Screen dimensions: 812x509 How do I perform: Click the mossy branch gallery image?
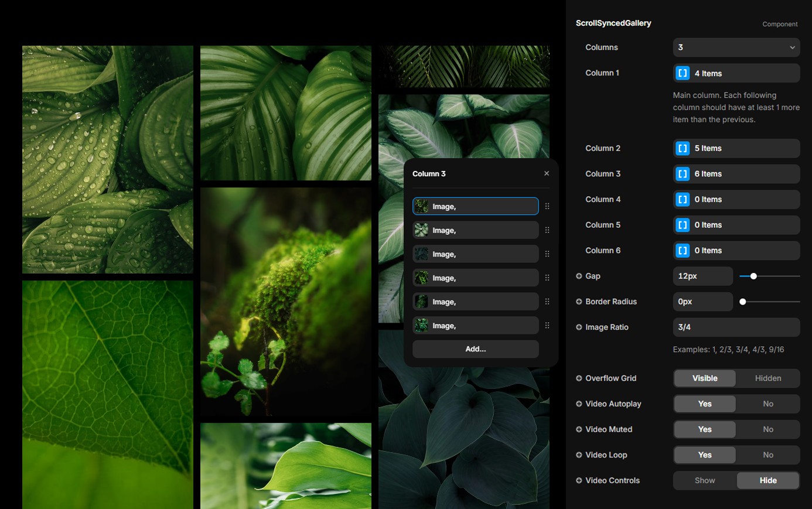pyautogui.click(x=286, y=302)
